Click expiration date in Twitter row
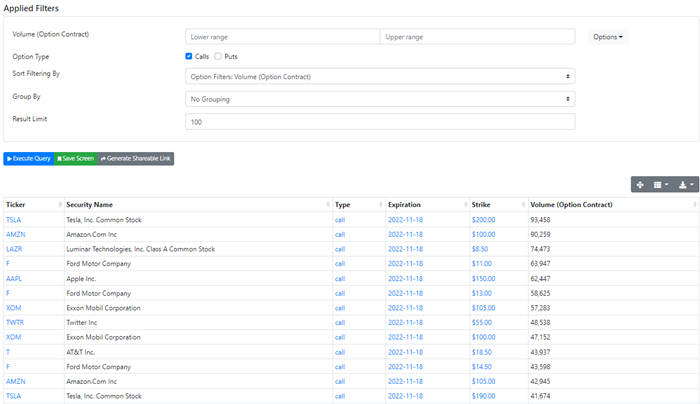Image resolution: width=700 pixels, height=404 pixels. pos(405,322)
